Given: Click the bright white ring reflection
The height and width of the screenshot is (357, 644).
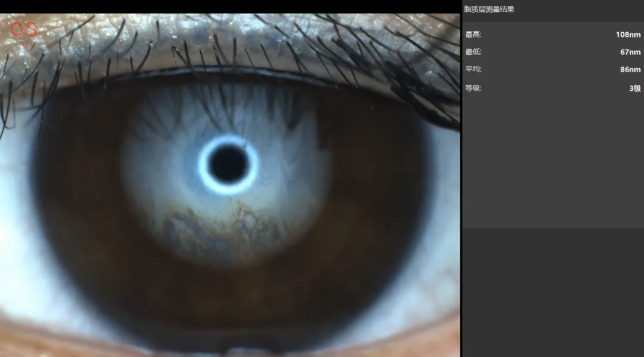Looking at the screenshot, I should 228,165.
